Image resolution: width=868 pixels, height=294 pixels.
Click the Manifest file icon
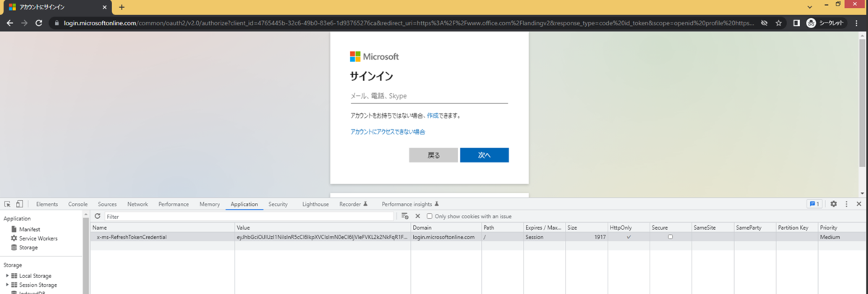[14, 229]
